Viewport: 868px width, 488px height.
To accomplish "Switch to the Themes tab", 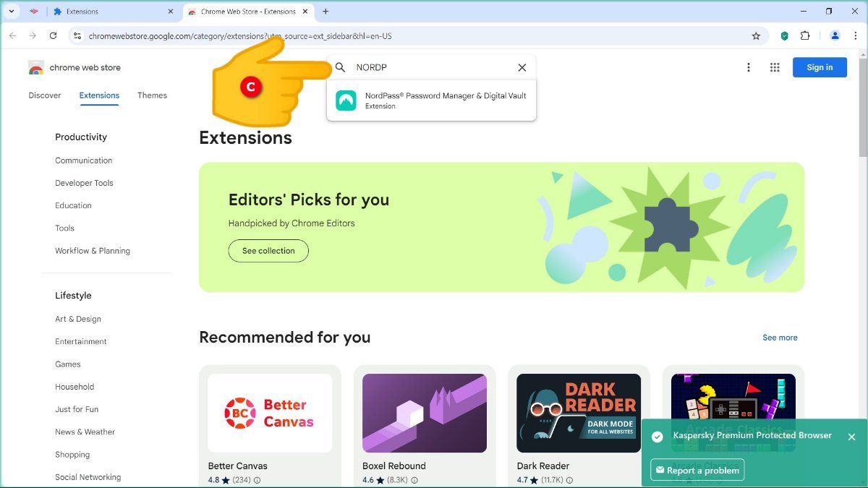I will tap(152, 95).
